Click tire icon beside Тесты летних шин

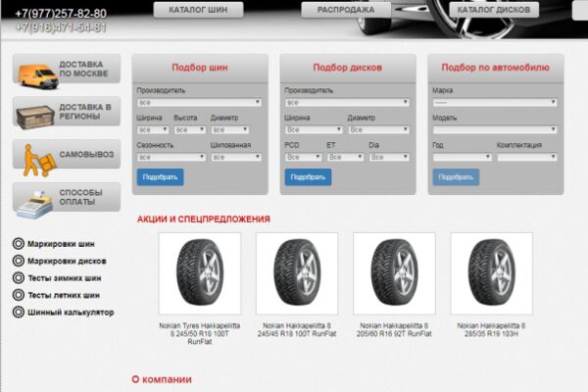pos(19,295)
